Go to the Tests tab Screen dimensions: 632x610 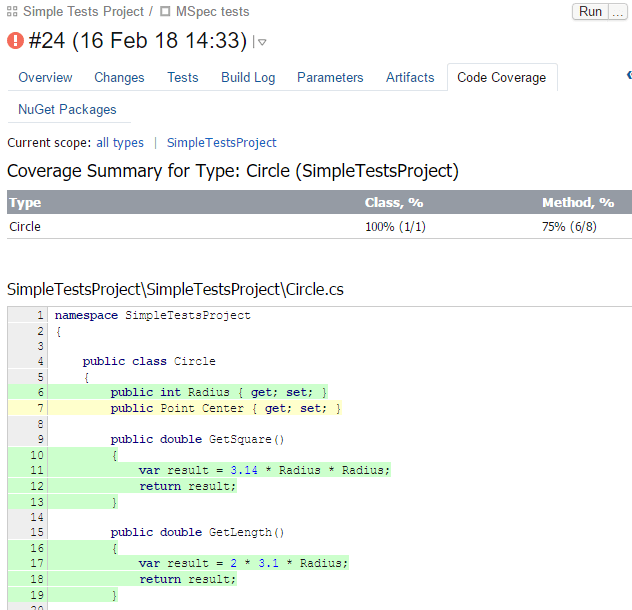coord(182,77)
